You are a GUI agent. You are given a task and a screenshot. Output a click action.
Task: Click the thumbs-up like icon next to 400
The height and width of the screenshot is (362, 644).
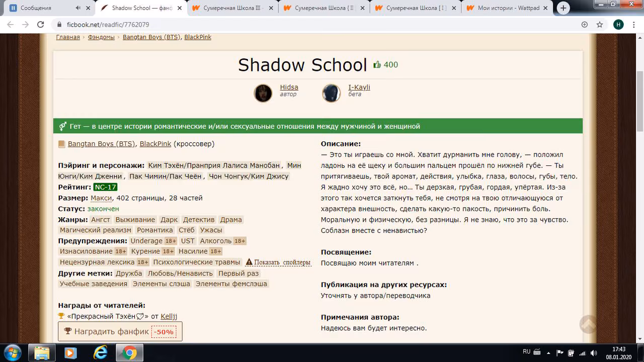click(377, 64)
